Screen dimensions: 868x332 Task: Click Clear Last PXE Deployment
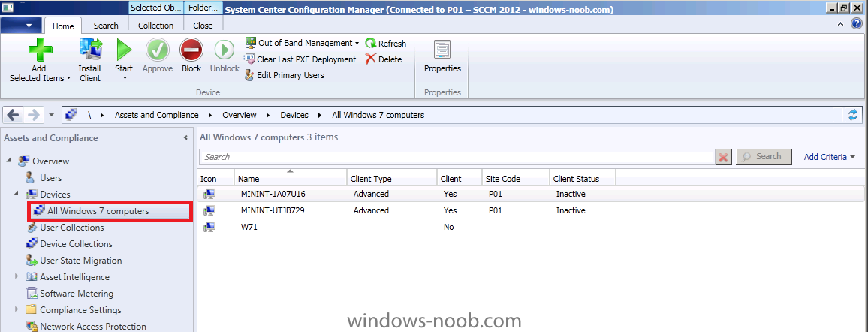[301, 59]
